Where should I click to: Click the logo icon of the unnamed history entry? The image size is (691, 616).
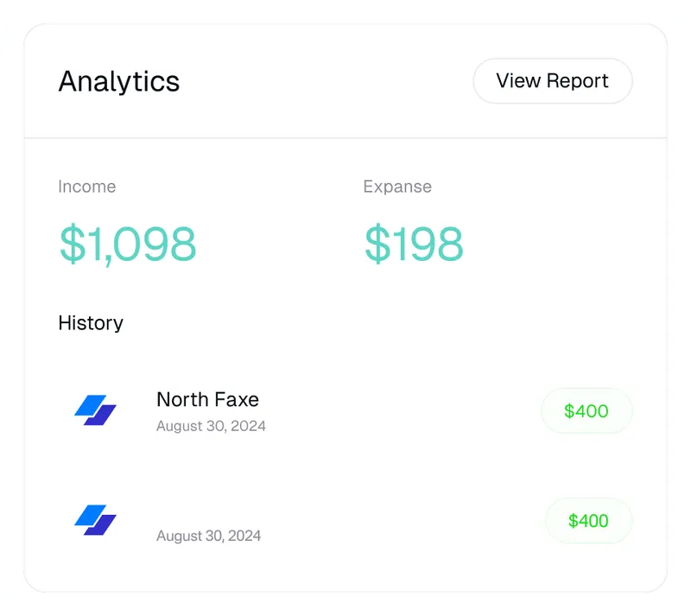95,520
